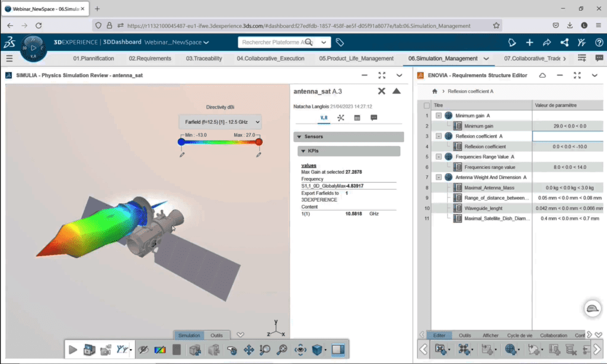Image resolution: width=607 pixels, height=364 pixels.
Task: Click the hide/show eye-slash icon
Action: click(143, 350)
